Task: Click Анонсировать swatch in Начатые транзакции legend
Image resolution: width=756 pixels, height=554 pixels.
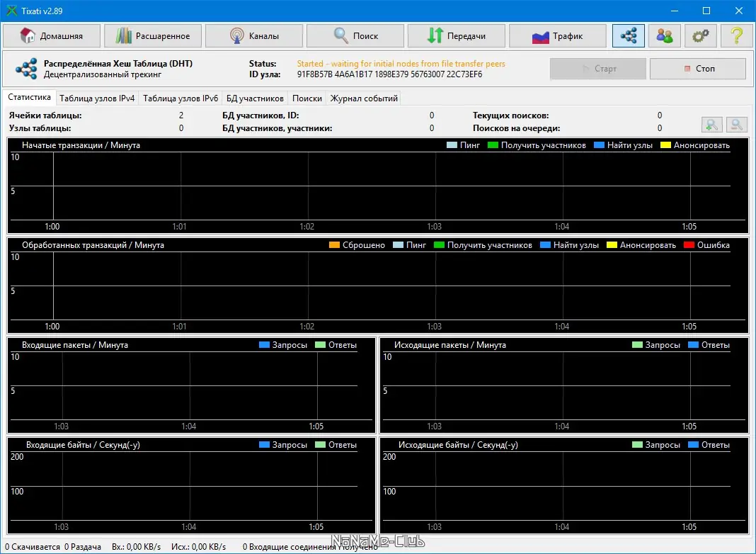Action: [665, 145]
